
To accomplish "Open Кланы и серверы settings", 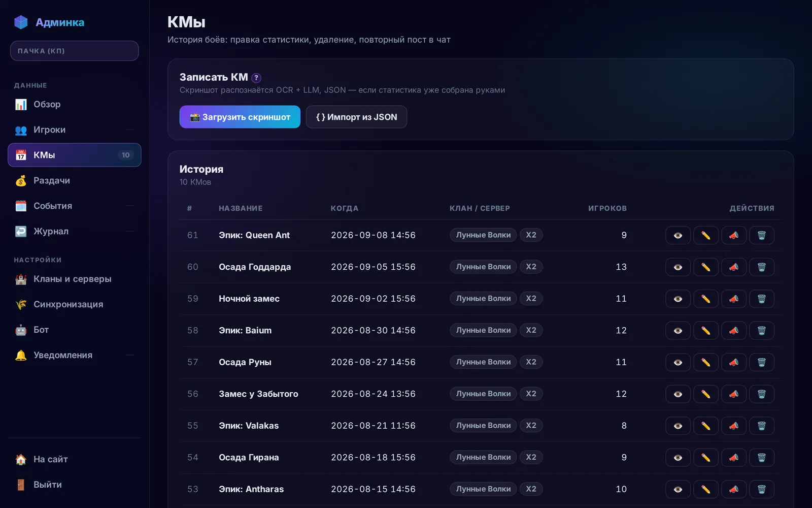I will coord(75,279).
